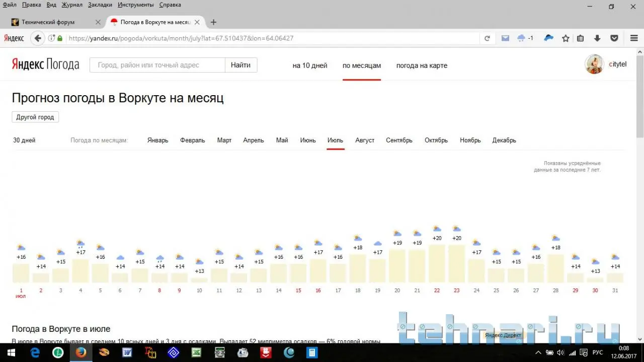Click the URL address bar

pos(272,38)
